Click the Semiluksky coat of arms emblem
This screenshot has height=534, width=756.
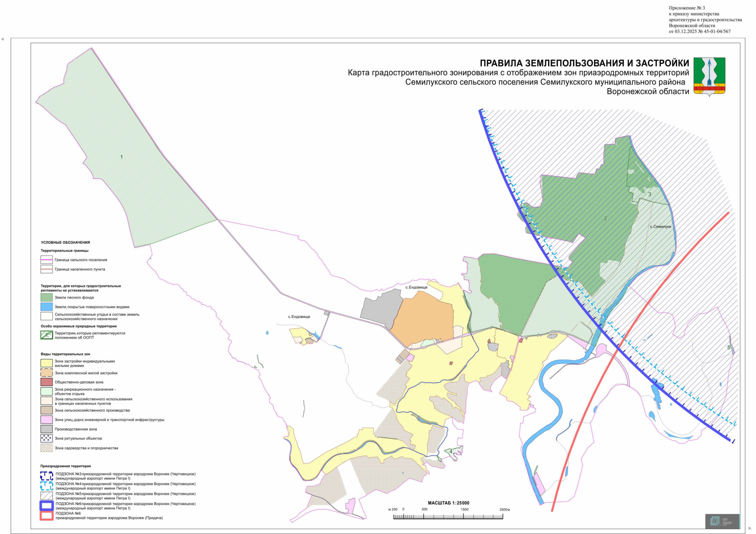coord(709,76)
